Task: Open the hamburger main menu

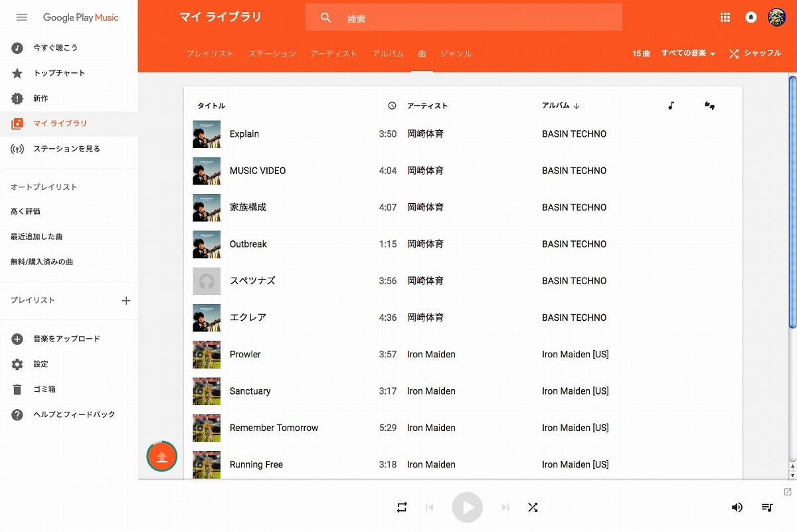Action: click(21, 17)
